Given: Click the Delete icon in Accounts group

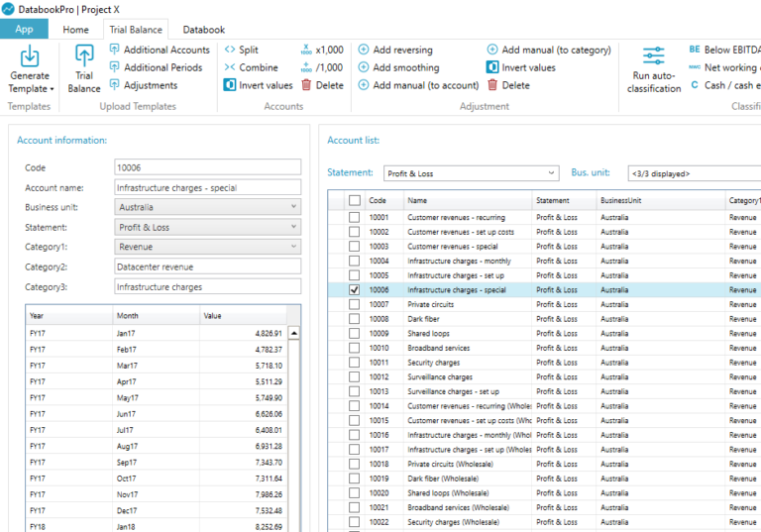Looking at the screenshot, I should click(307, 85).
